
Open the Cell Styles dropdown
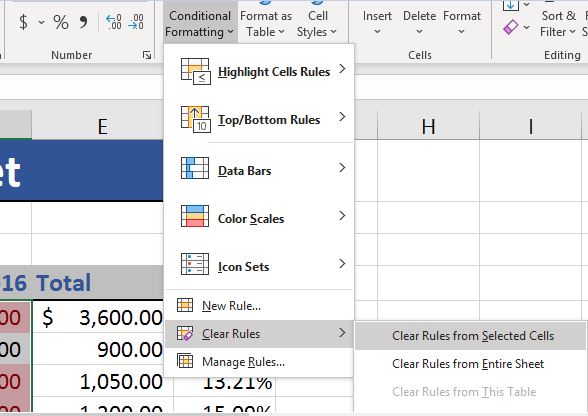pyautogui.click(x=317, y=23)
